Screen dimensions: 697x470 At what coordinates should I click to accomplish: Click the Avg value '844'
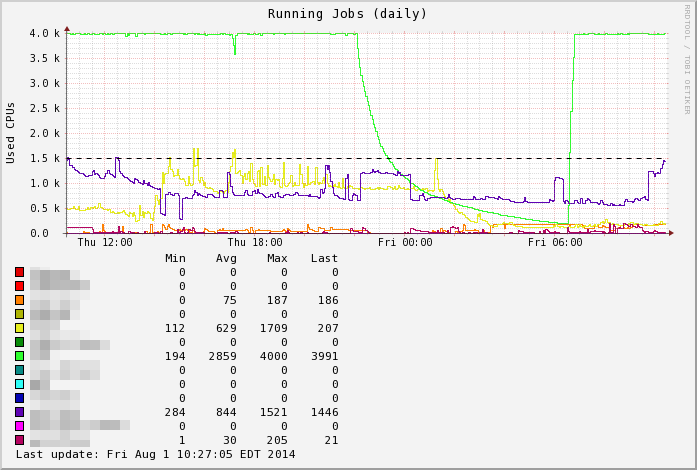[x=226, y=412]
